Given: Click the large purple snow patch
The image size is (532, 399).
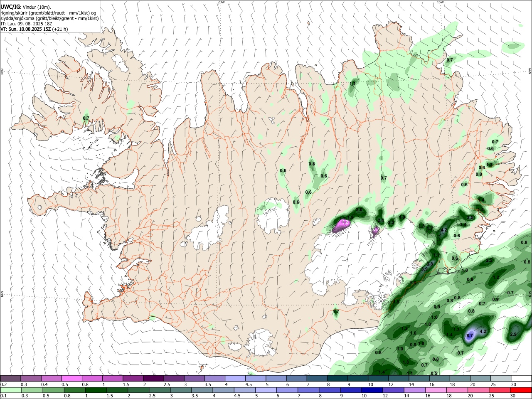Looking at the screenshot, I should 342,224.
